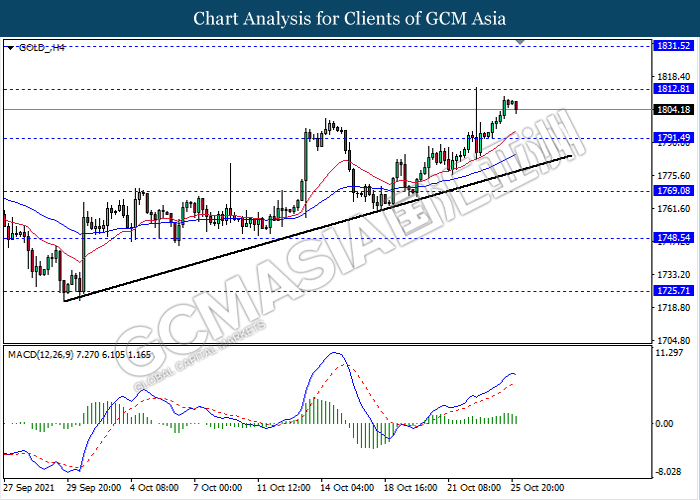Click the MACD scale value 11.297

click(x=670, y=353)
